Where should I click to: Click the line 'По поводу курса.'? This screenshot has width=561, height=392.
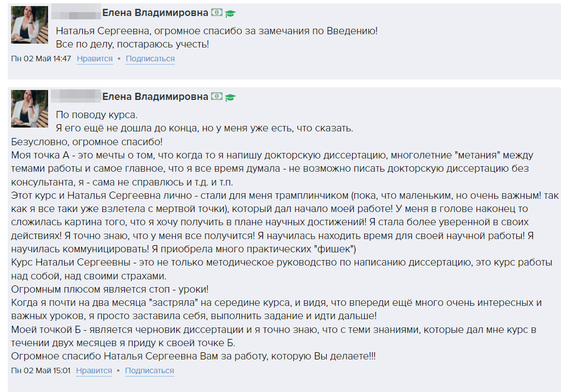coord(97,115)
